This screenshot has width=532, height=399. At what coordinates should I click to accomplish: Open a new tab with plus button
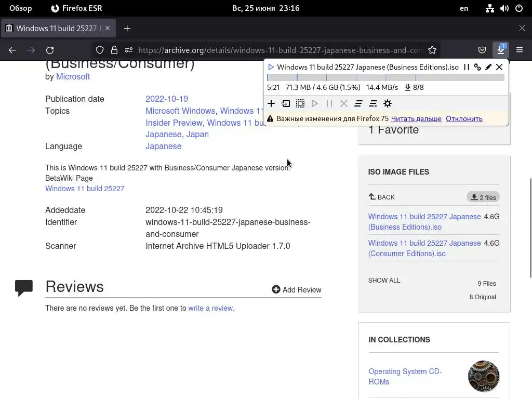[127, 29]
